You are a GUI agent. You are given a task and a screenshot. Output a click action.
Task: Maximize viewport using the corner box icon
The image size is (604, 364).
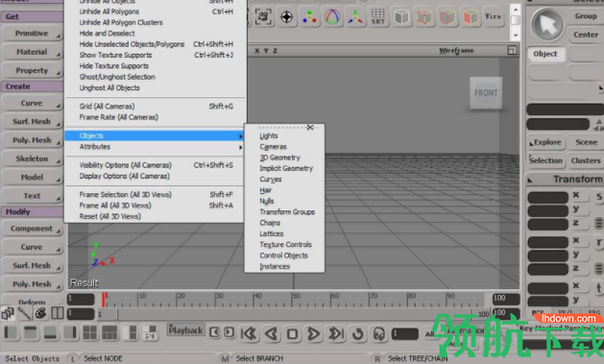[512, 51]
